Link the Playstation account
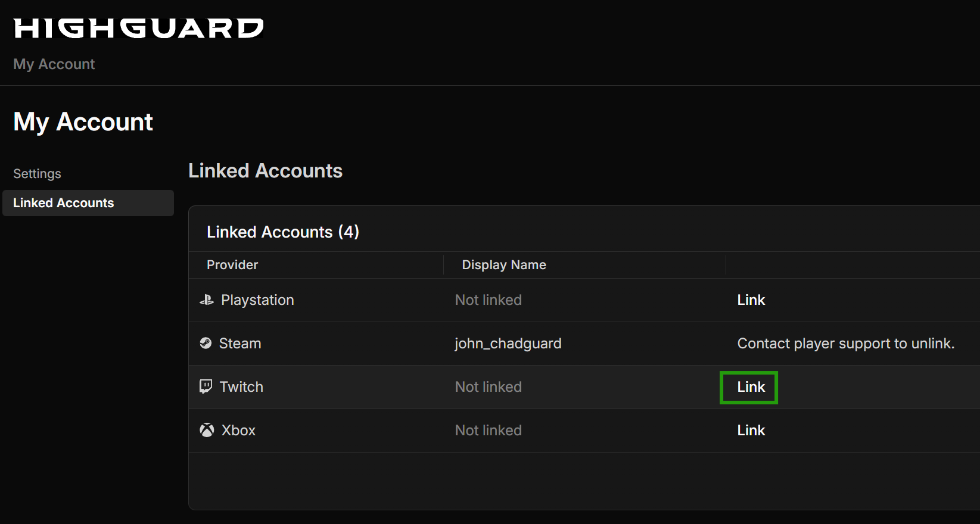This screenshot has height=524, width=980. (751, 300)
